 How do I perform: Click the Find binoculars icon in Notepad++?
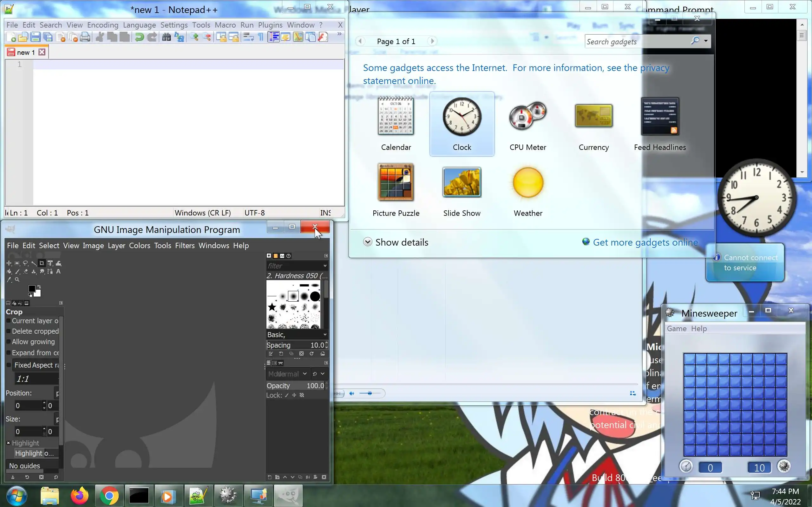(x=167, y=37)
